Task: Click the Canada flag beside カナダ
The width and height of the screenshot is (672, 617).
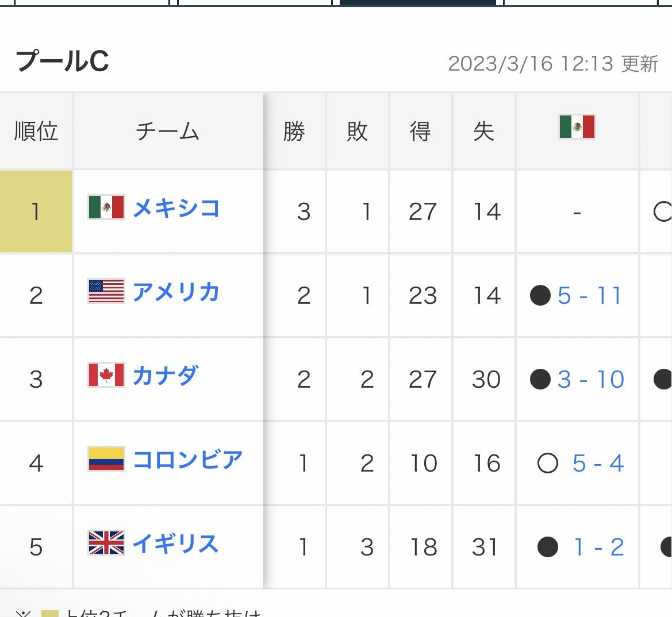Action: click(x=106, y=375)
